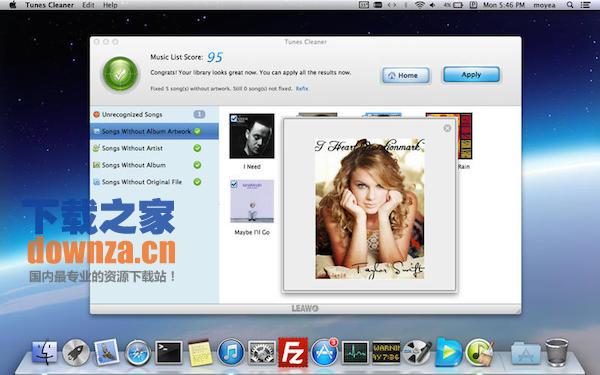The image size is (600, 375).
Task: Launch iTunes from the dock
Action: coord(231,352)
